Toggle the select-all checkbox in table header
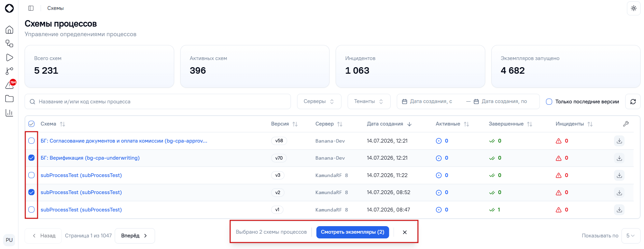This screenshot has width=644, height=249. click(31, 124)
